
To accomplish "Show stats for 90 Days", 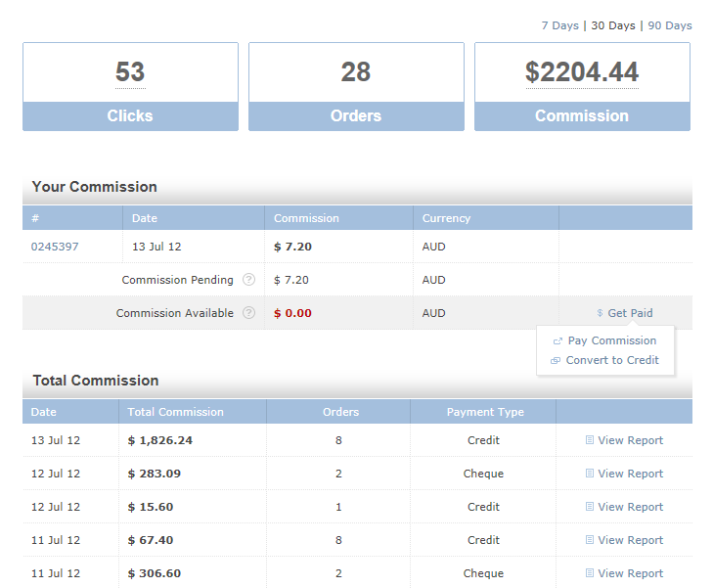I will tap(670, 25).
